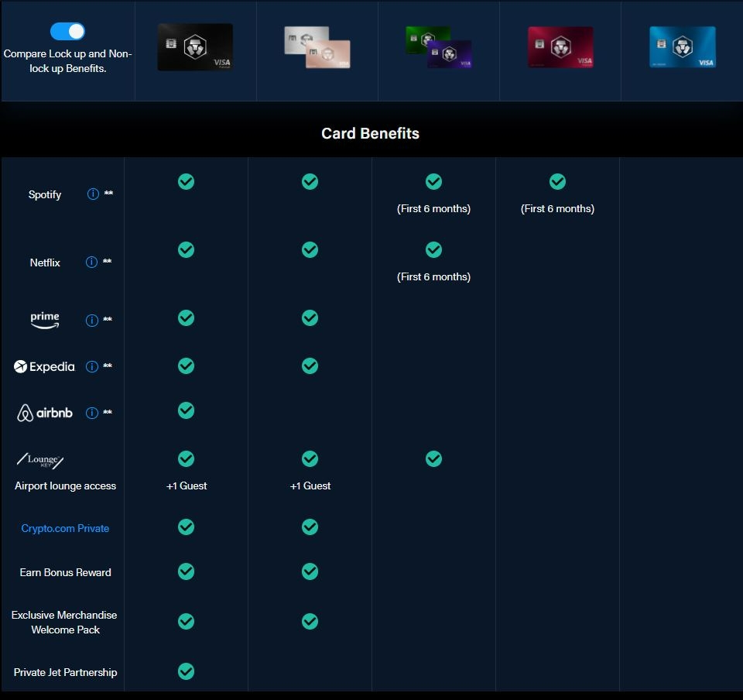The height and width of the screenshot is (700, 743).
Task: Click Prime checkmark under the rose gold cards
Action: point(310,318)
